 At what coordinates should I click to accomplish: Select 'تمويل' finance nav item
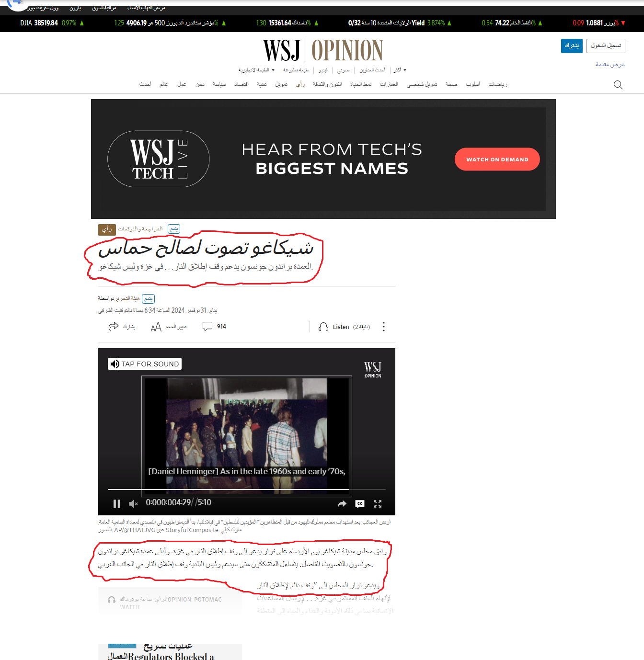[281, 84]
